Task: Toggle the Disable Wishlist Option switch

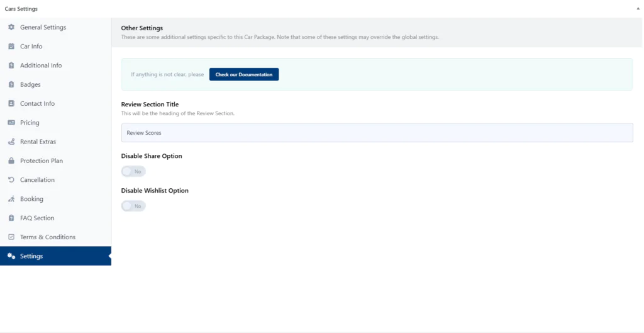Action: 133,206
